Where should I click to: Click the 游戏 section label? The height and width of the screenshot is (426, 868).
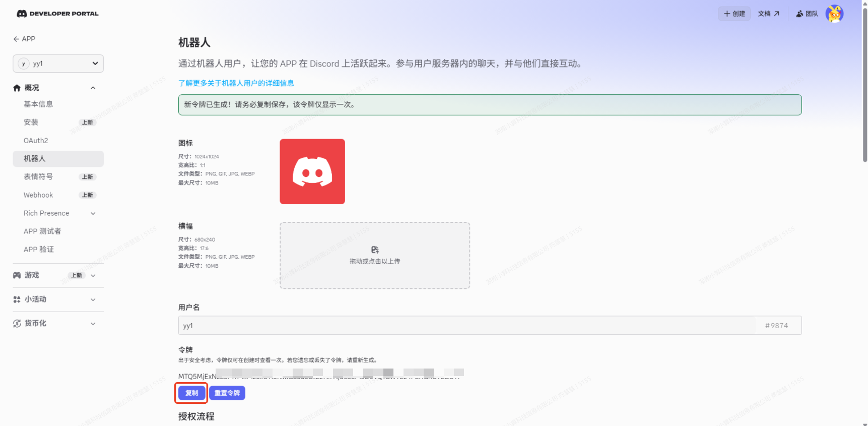coord(32,275)
